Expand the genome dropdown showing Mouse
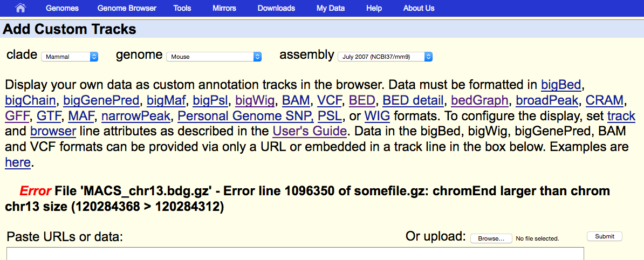Screen dimensions: 644x260 (x=214, y=57)
